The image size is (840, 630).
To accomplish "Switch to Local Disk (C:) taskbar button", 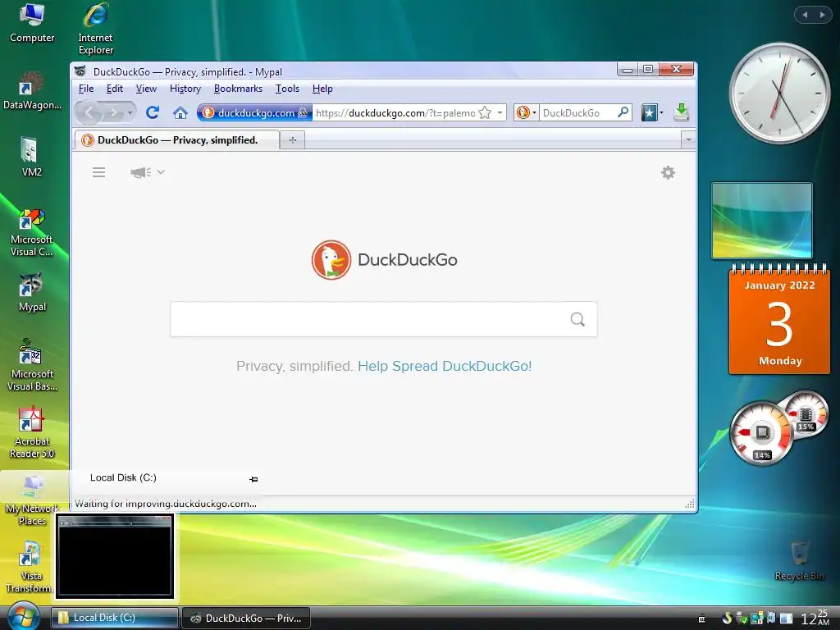I will 115,618.
